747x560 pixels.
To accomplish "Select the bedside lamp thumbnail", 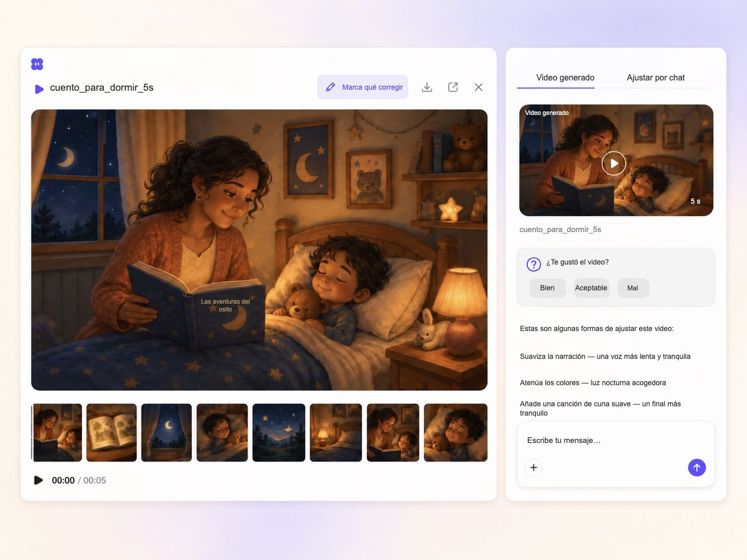I will pos(336,433).
